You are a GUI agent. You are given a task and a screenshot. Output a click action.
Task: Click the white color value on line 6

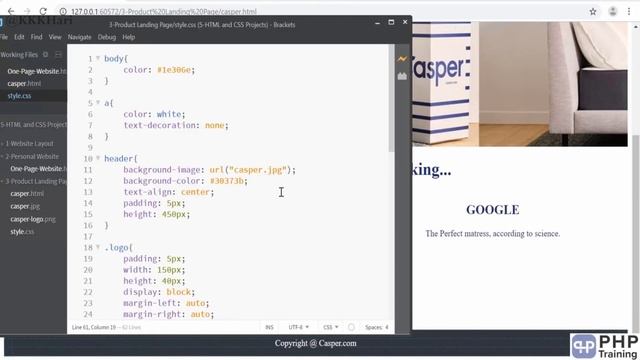(x=169, y=114)
